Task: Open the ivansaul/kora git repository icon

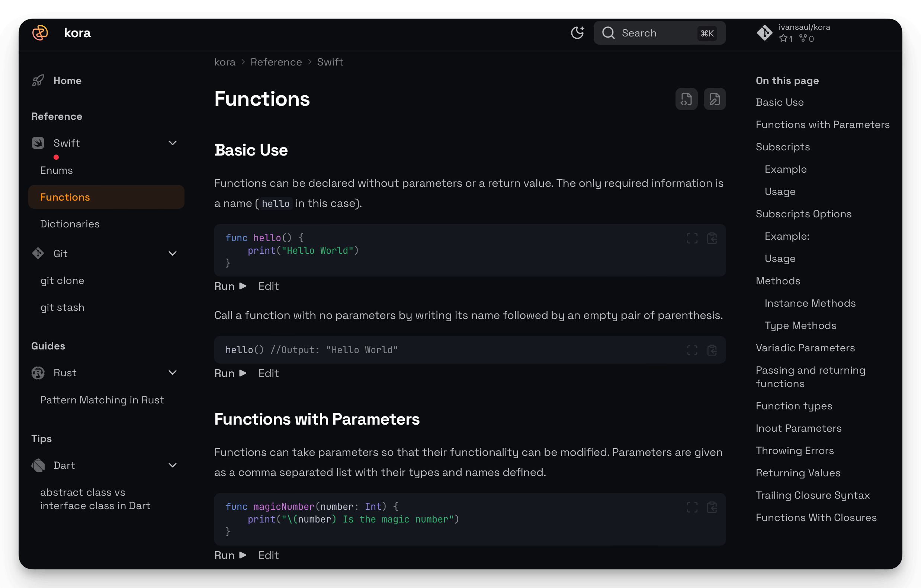Action: click(x=764, y=33)
